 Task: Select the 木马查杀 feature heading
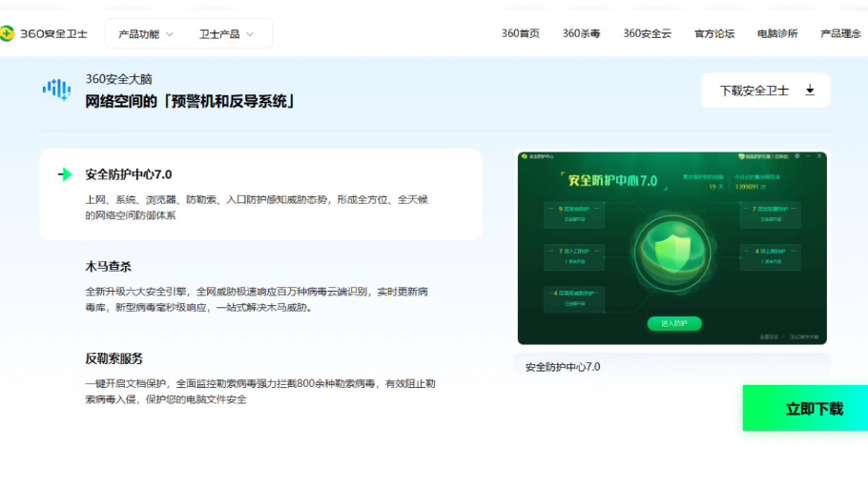[x=108, y=266]
